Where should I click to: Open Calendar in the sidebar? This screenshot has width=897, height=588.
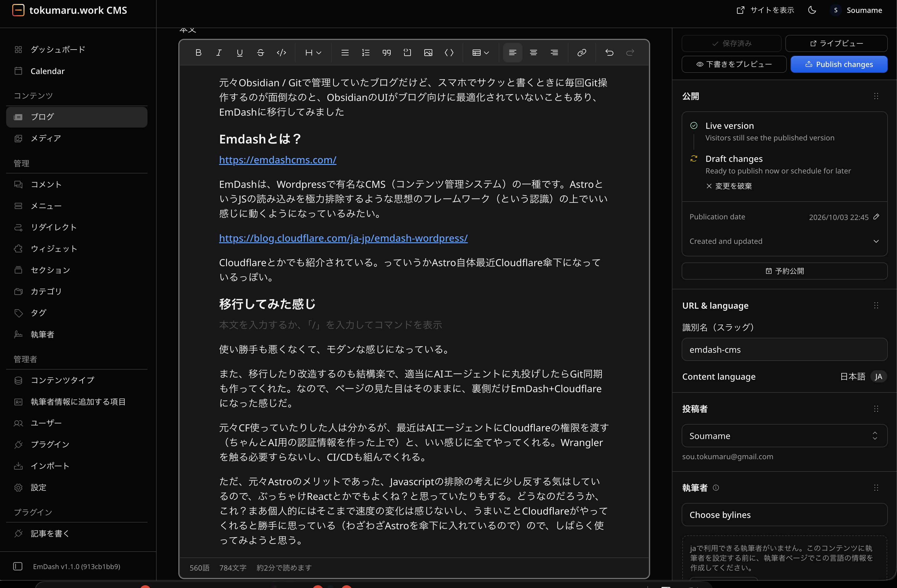pos(77,71)
